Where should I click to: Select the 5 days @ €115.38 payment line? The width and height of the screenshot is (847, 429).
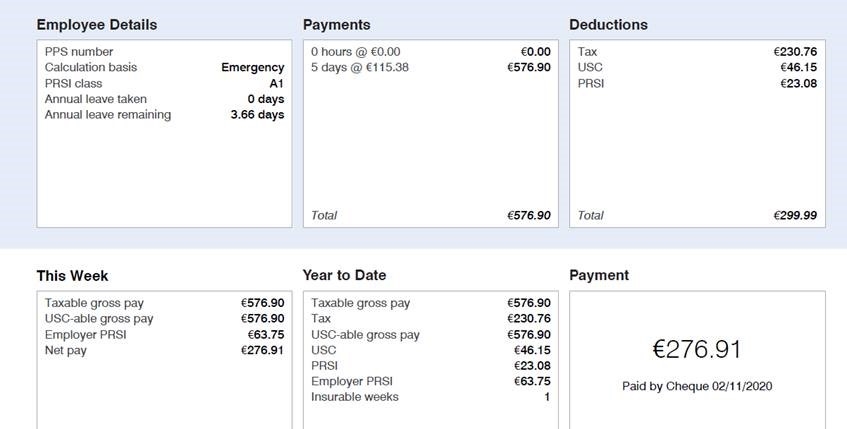pyautogui.click(x=360, y=68)
